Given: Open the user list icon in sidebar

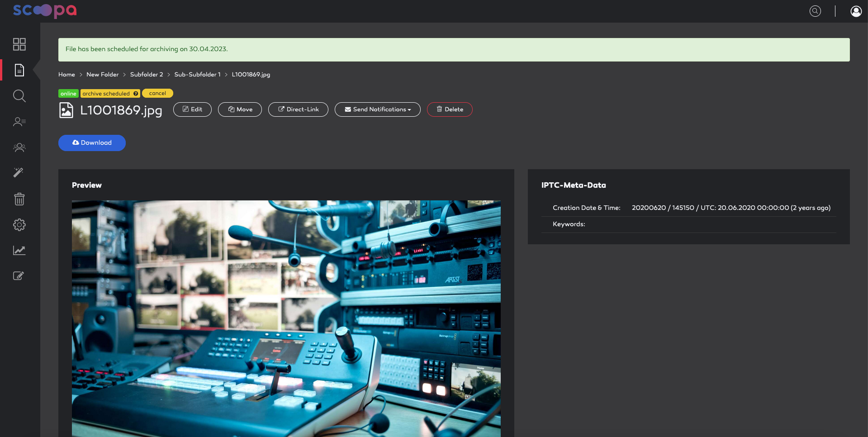Looking at the screenshot, I should 19,122.
